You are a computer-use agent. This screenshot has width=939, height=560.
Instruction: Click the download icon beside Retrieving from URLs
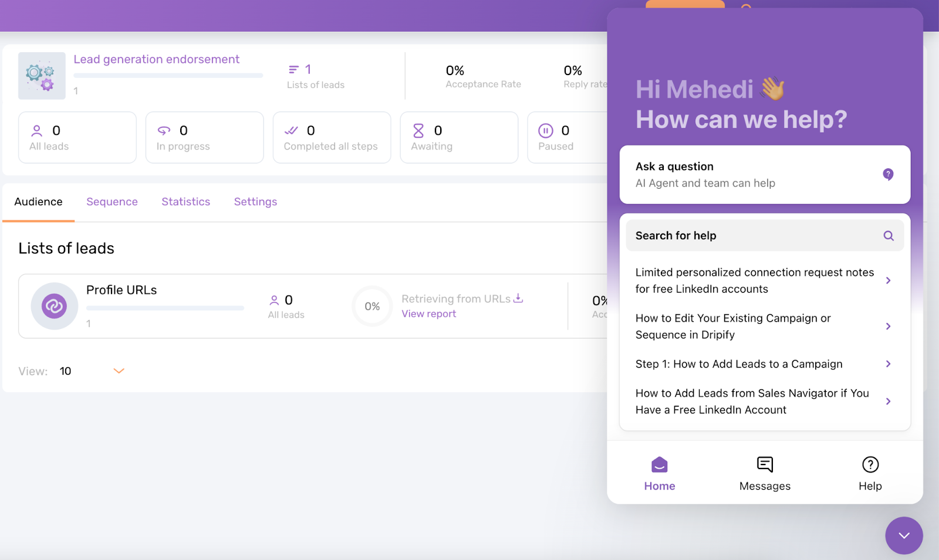click(x=519, y=298)
